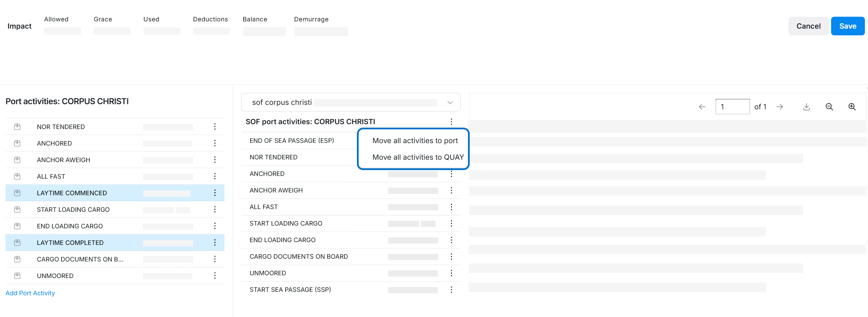Add a new Port Activity

[x=30, y=293]
